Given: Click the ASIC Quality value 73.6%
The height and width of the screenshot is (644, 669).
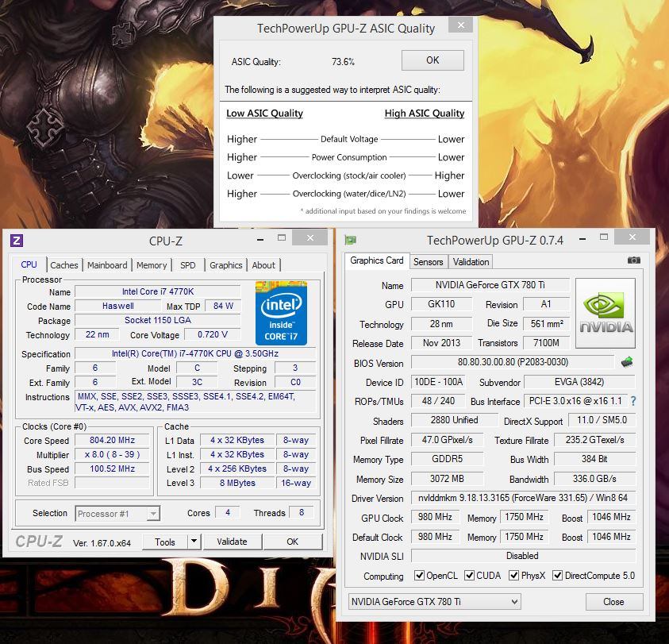Looking at the screenshot, I should 343,62.
